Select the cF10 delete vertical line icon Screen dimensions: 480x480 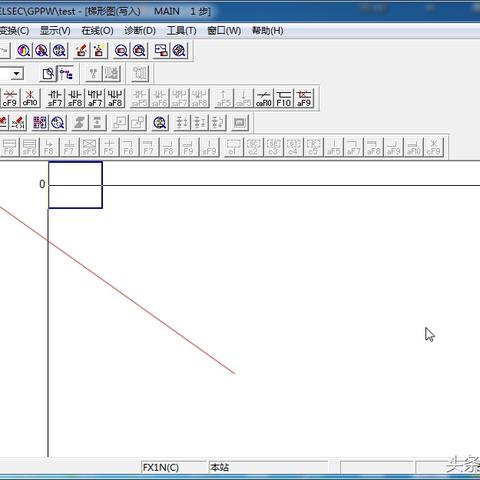coord(30,98)
